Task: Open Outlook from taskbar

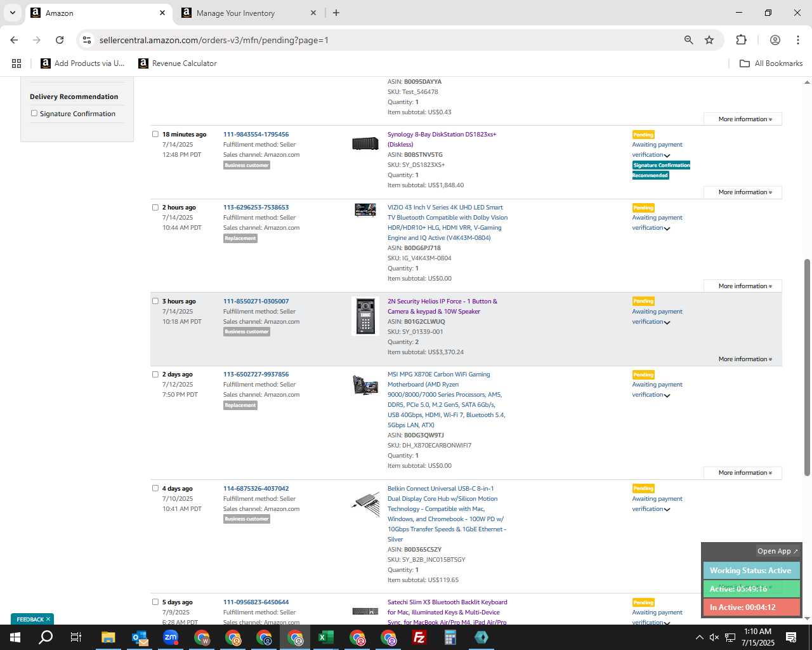Action: click(x=140, y=637)
